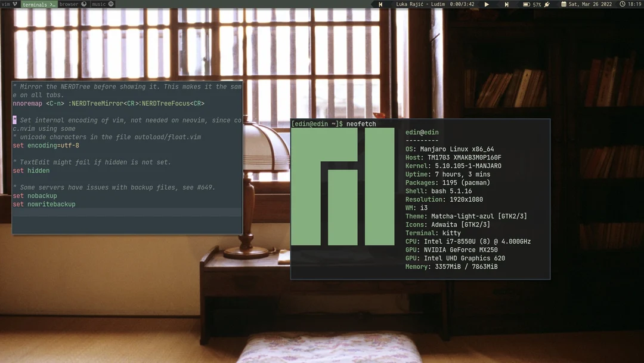
Task: Click the terminal prompt icon on the terminals workspace
Action: point(52,4)
